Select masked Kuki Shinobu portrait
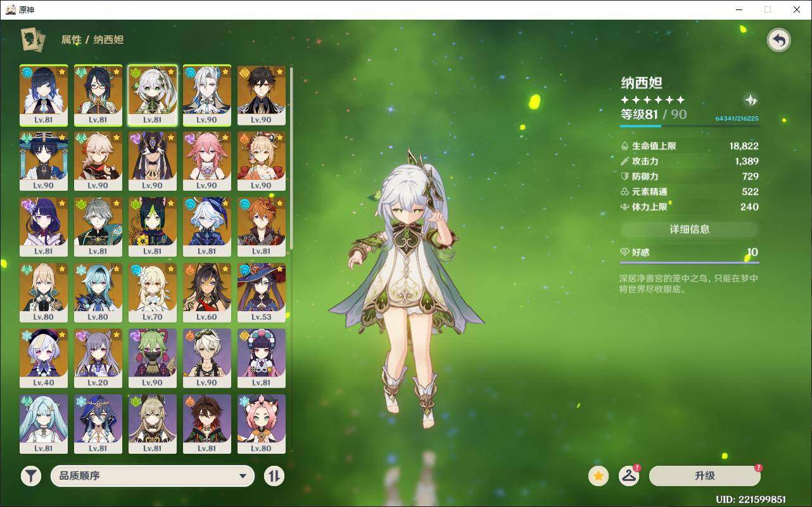The image size is (812, 507). pyautogui.click(x=153, y=359)
